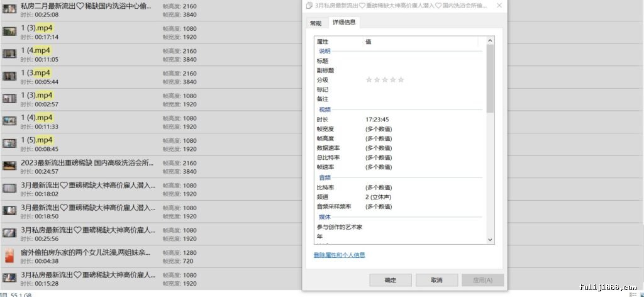This screenshot has width=644, height=297.
Task: Click the thumbnail of the 00:11:05 video
Action: (x=9, y=54)
